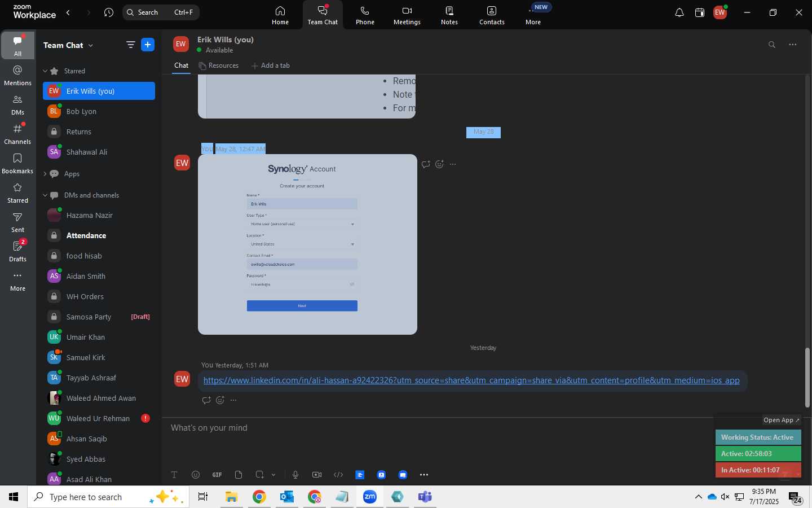Screen dimensions: 812x508
Task: Open the Attendance channel
Action: pyautogui.click(x=99, y=235)
